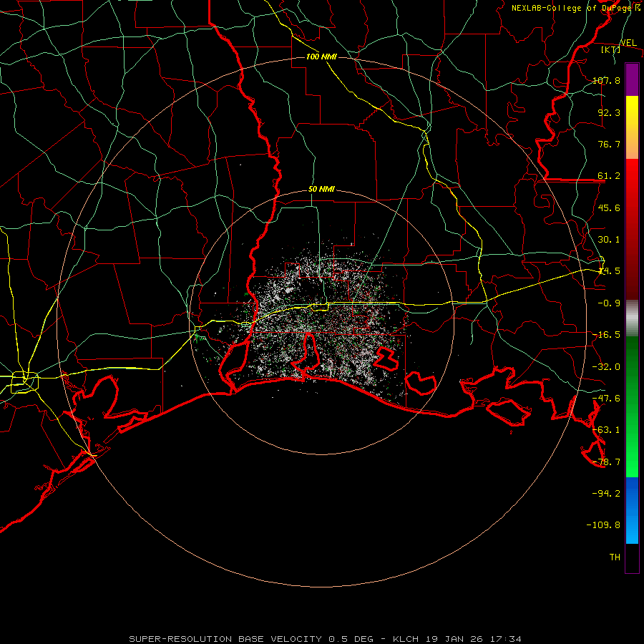Viewport: 644px width, 644px height.
Task: Click the -109.8 velocity scale value
Action: pos(604,525)
